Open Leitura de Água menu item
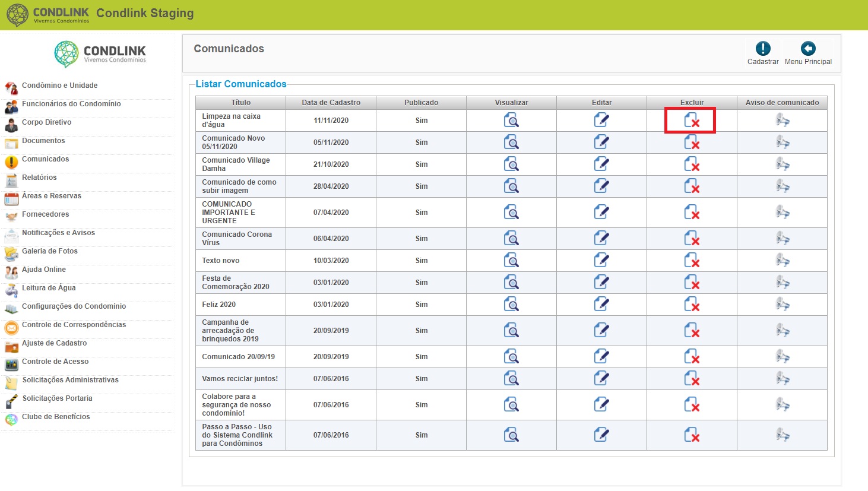 [x=49, y=288]
